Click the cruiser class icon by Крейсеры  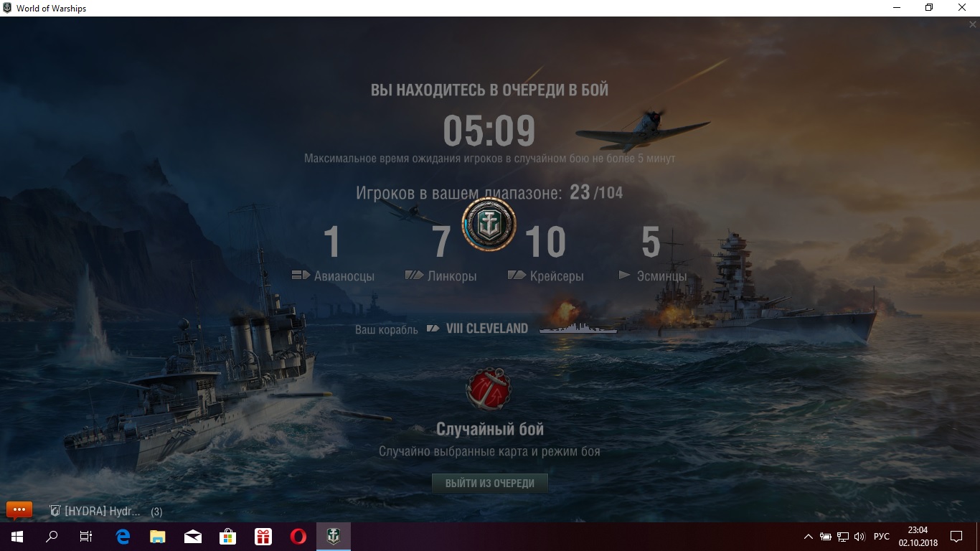point(517,275)
